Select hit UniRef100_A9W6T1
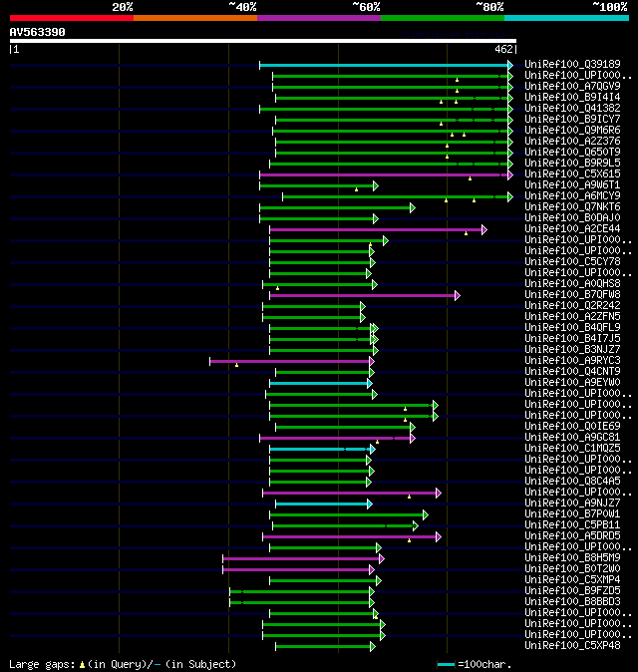The image size is (638, 672). [572, 184]
